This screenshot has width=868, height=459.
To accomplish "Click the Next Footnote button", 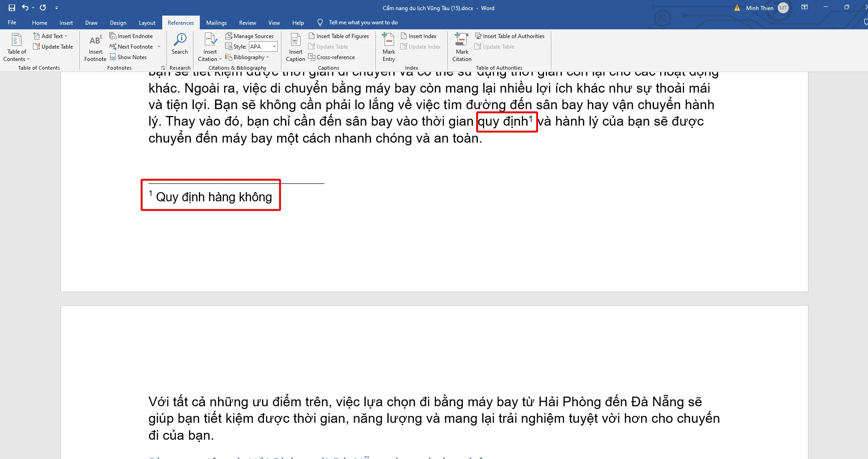I will 131,46.
